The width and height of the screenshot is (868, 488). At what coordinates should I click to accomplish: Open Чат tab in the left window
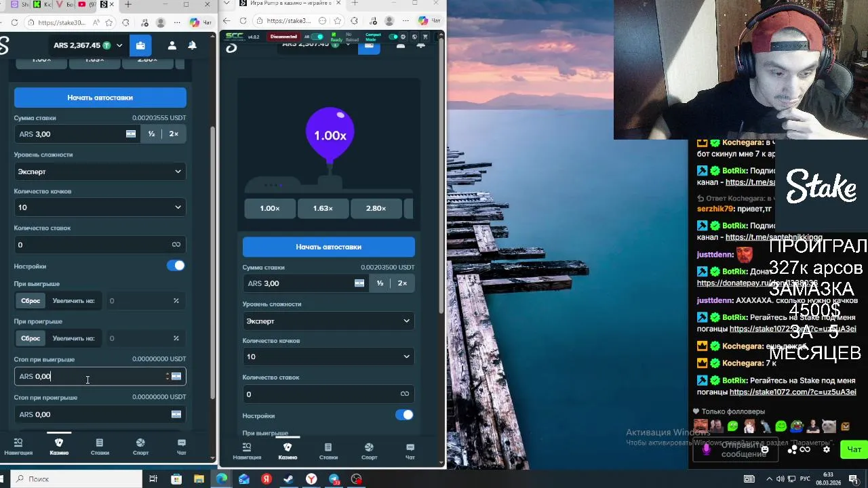click(x=181, y=447)
